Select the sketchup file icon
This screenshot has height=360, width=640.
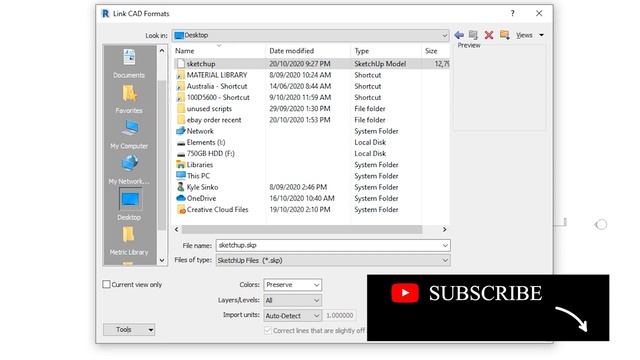[x=181, y=64]
